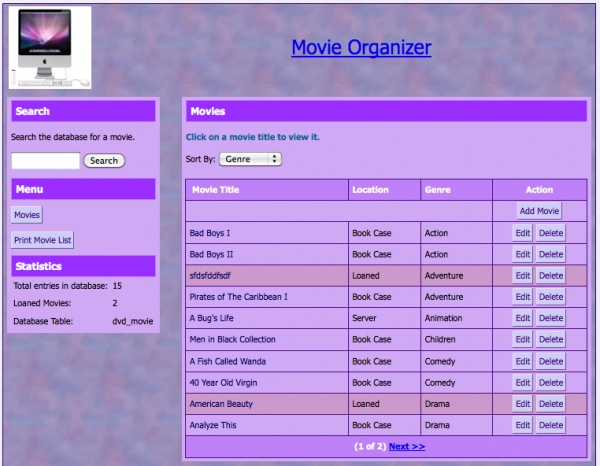View Pirates of The Caribbean I title
The height and width of the screenshot is (466, 600).
point(238,297)
